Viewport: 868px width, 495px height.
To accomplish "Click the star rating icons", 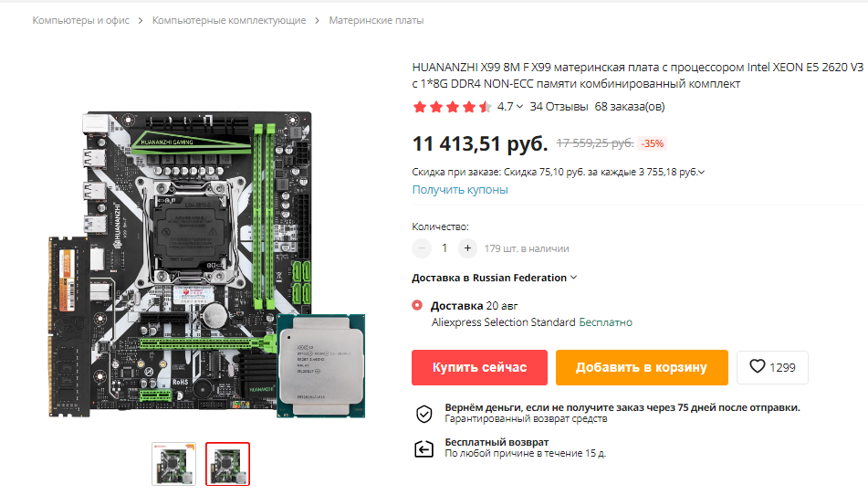I will point(452,107).
